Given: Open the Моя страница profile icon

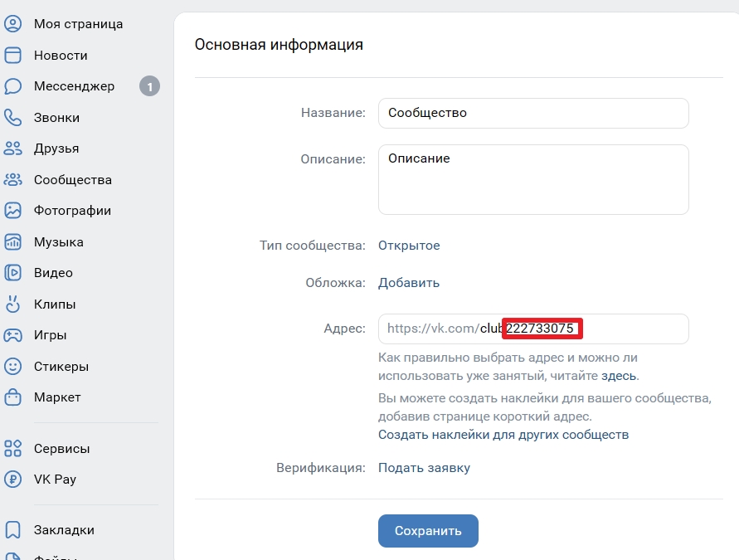Looking at the screenshot, I should 12,23.
